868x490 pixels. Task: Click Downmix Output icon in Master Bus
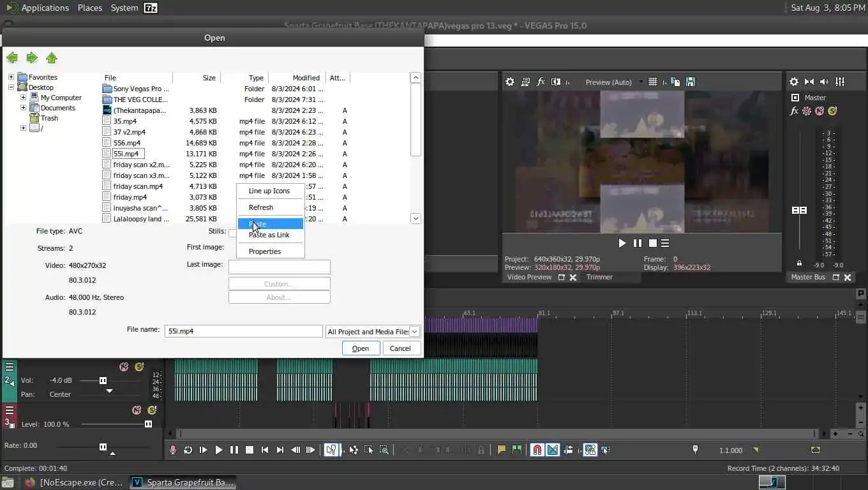[x=809, y=82]
